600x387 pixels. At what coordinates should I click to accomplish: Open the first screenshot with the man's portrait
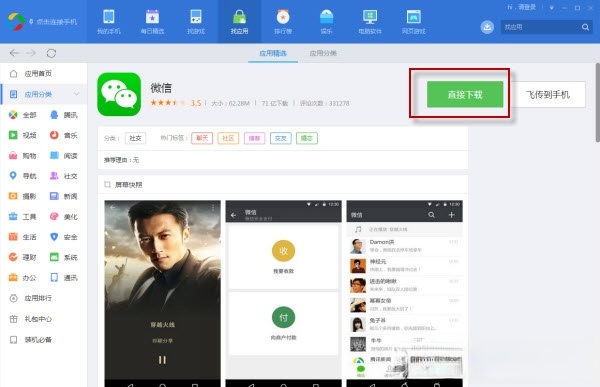[162, 293]
